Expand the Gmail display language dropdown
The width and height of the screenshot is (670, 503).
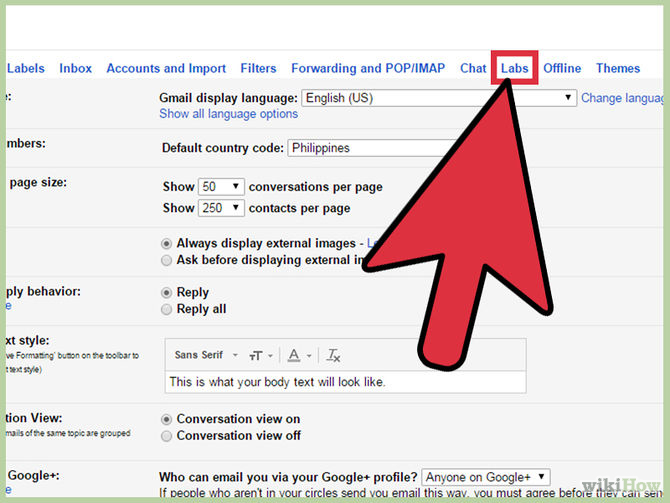pos(439,98)
